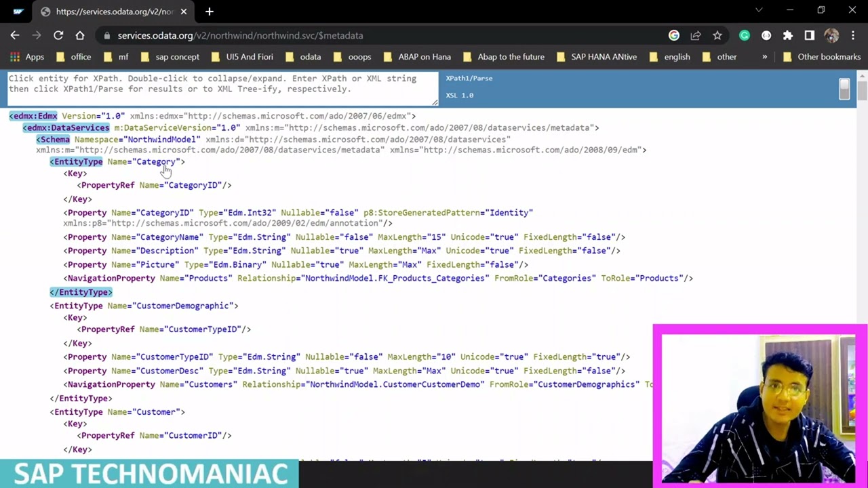Open the Grammarly extension icon
This screenshot has width=868, height=488.
pos(745,35)
